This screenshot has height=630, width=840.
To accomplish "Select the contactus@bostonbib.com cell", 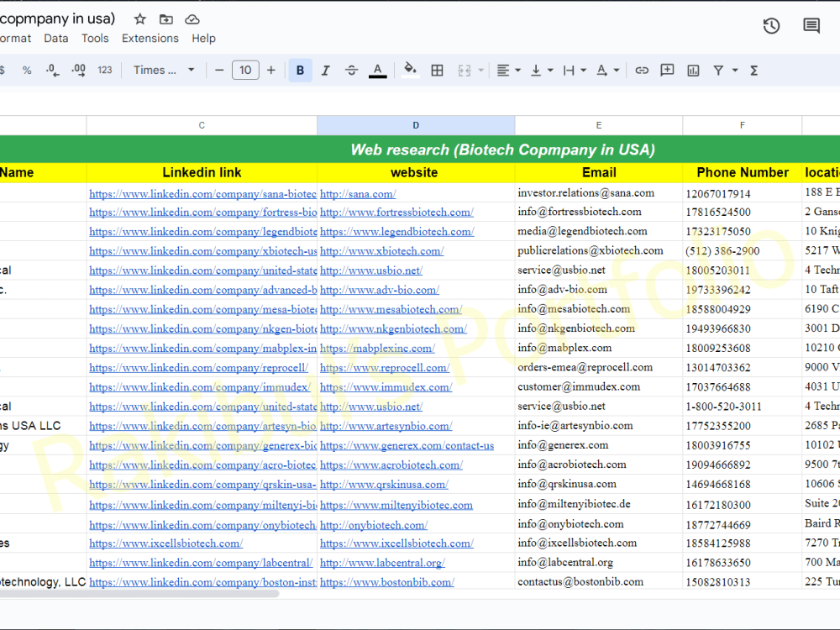I will pyautogui.click(x=599, y=582).
